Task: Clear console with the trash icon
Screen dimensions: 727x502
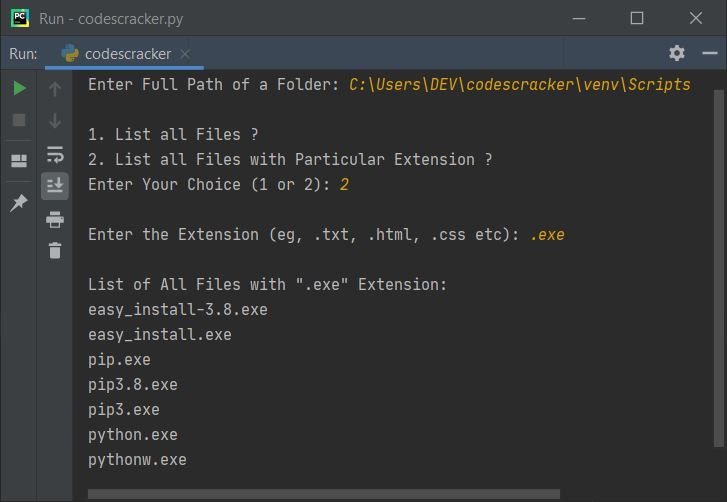Action: pos(55,250)
